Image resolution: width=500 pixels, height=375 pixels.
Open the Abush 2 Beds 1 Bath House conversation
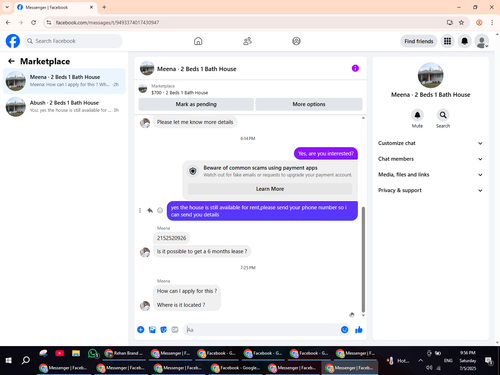64,106
